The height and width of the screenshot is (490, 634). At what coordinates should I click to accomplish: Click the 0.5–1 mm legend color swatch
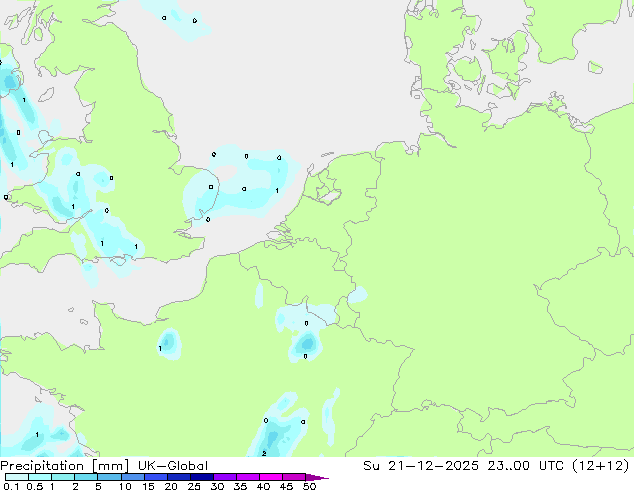point(40,477)
